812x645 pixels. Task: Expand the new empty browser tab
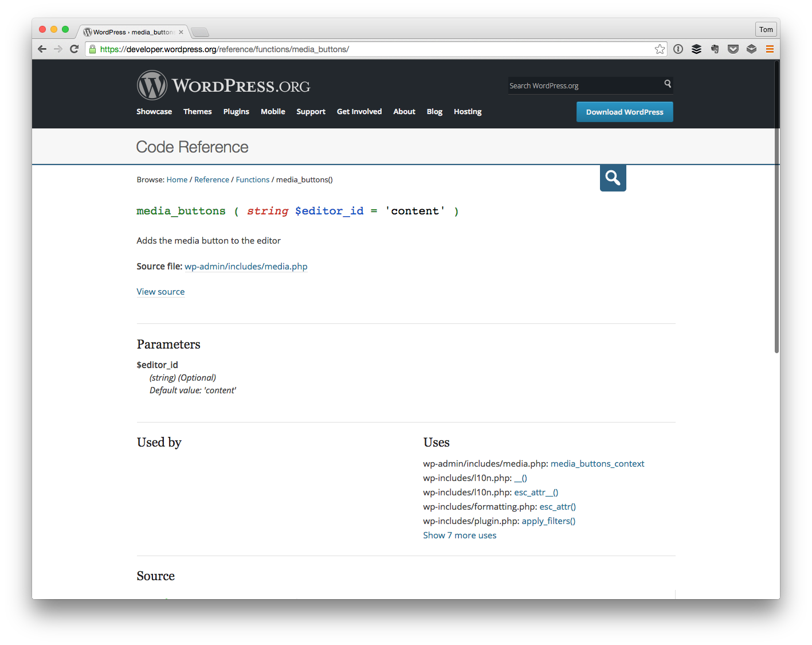point(199,32)
